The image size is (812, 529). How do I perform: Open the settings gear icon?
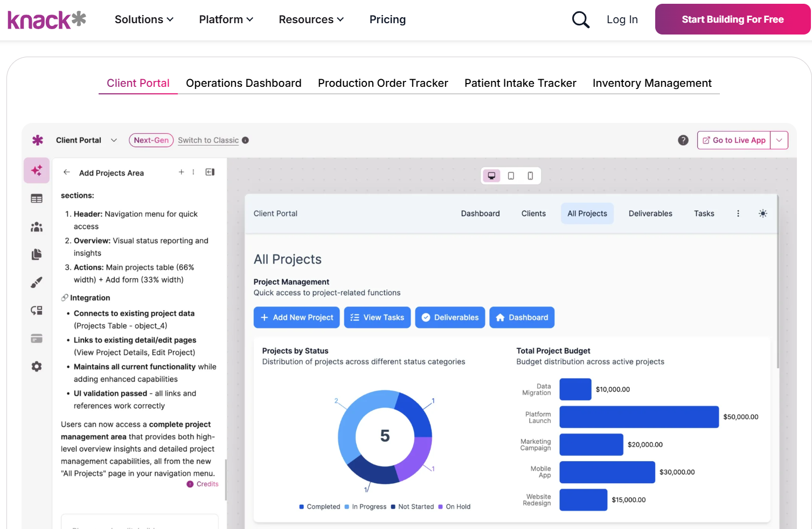pyautogui.click(x=37, y=367)
